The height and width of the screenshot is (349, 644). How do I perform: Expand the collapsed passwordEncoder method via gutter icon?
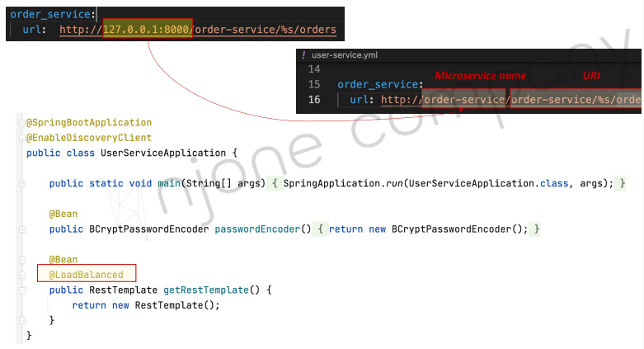point(22,229)
